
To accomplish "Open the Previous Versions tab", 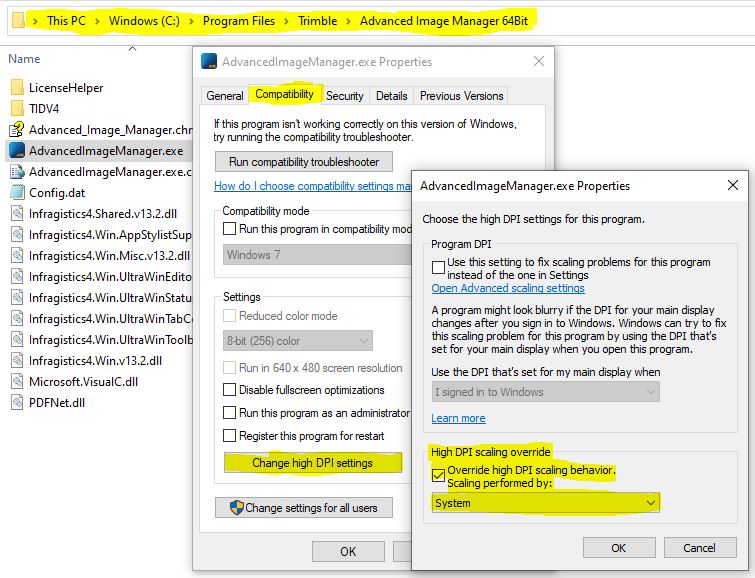I will pos(461,96).
